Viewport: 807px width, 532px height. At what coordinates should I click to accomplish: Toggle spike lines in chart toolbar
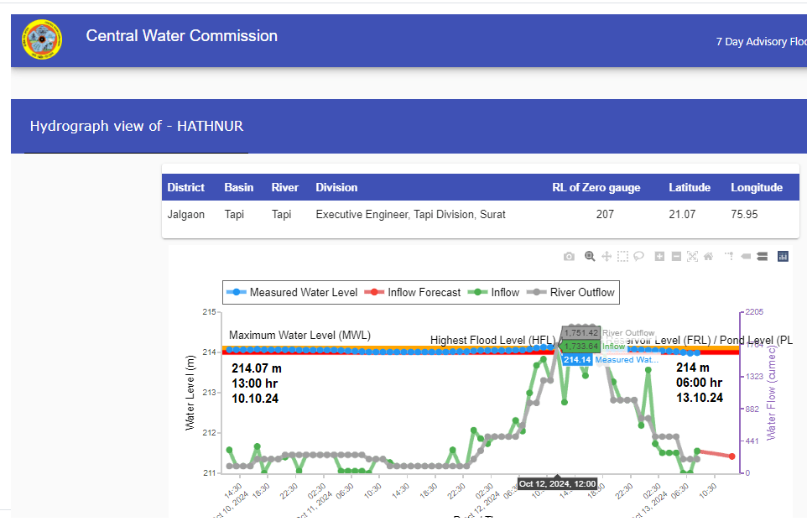pos(729,257)
